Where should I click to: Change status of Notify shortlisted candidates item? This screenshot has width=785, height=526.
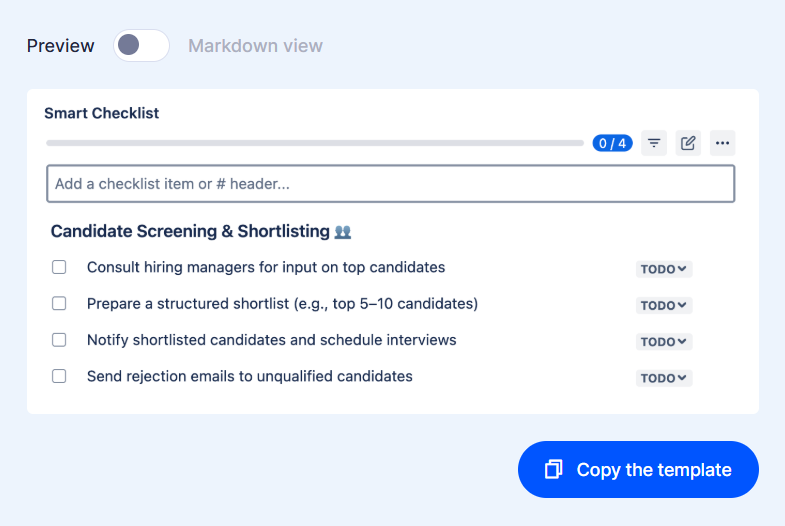pos(664,342)
